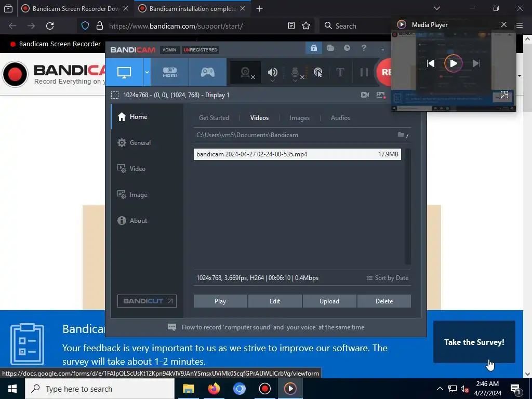This screenshot has width=532, height=399.
Task: Open Bandicam help question mark icon
Action: pyautogui.click(x=364, y=48)
